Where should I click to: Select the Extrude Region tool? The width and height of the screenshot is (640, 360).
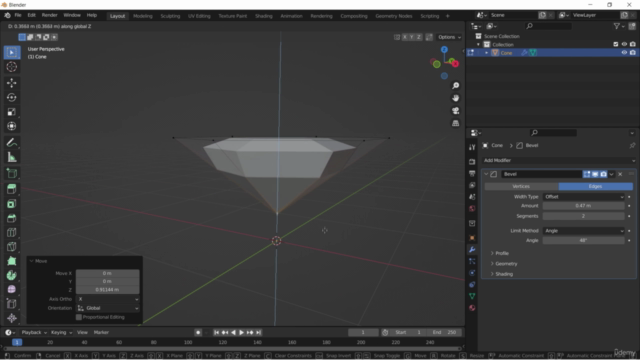(11, 189)
